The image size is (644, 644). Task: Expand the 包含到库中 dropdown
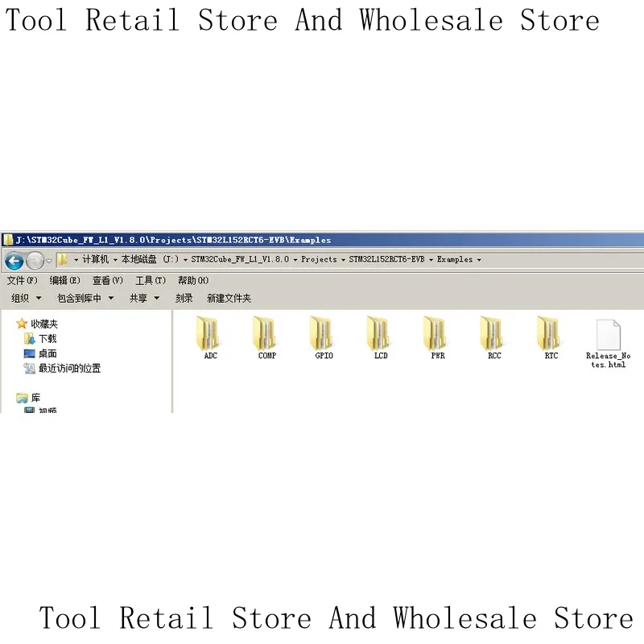click(x=85, y=298)
